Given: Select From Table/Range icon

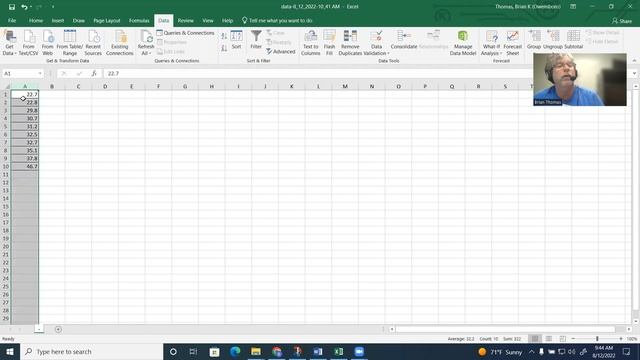Looking at the screenshot, I should 70,43.
